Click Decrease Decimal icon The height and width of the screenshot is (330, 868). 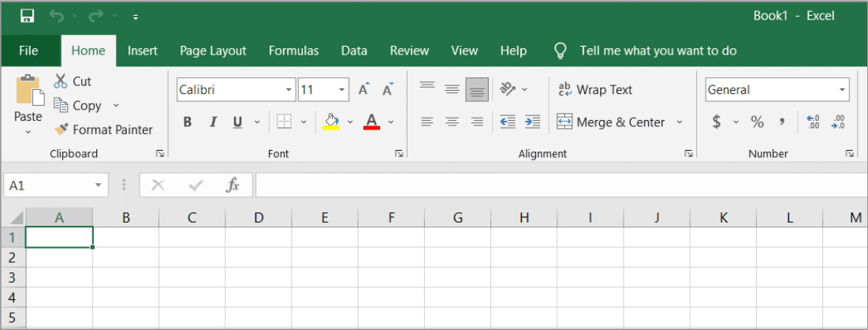coord(838,122)
